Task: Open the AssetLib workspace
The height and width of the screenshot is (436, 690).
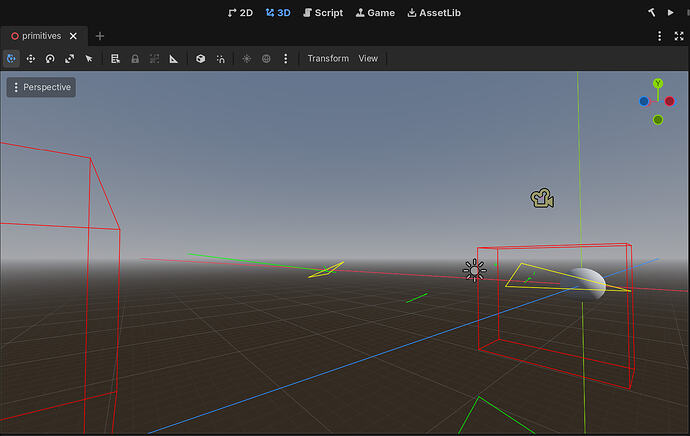Action: (x=434, y=13)
